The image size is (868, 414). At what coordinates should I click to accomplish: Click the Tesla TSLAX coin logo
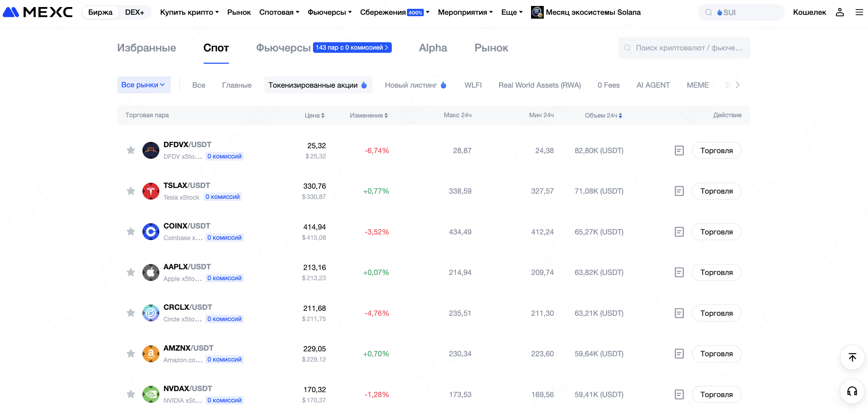[151, 191]
